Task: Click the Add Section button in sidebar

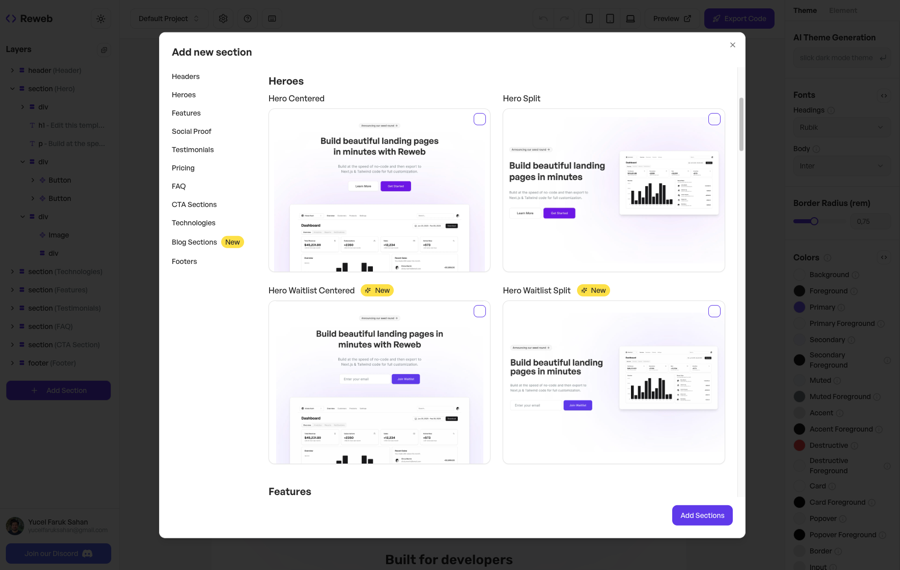Action: (59, 390)
